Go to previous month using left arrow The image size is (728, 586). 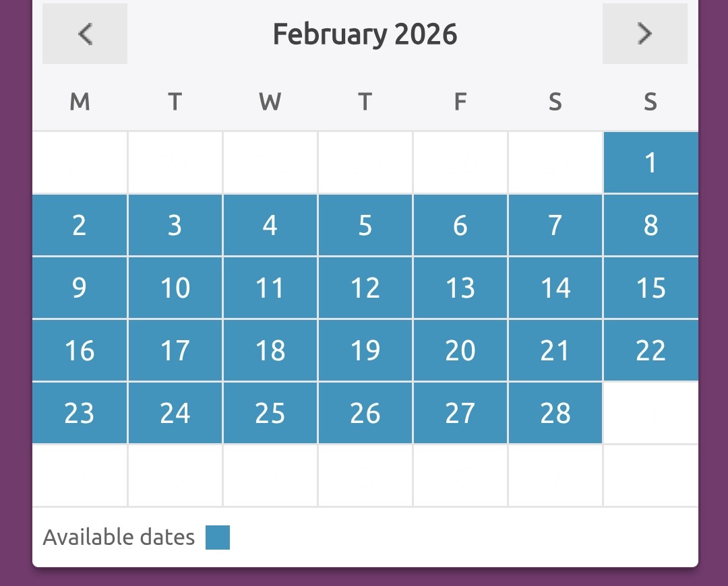click(85, 34)
